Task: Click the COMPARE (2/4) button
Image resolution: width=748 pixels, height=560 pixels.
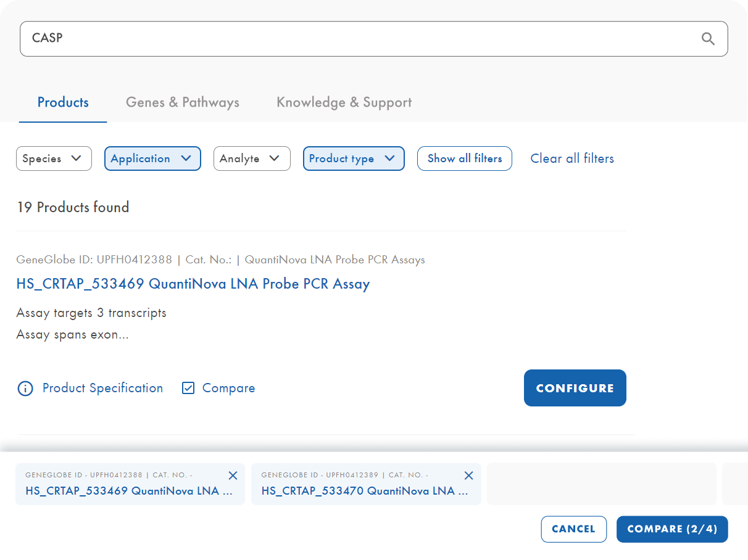Action: tap(671, 529)
